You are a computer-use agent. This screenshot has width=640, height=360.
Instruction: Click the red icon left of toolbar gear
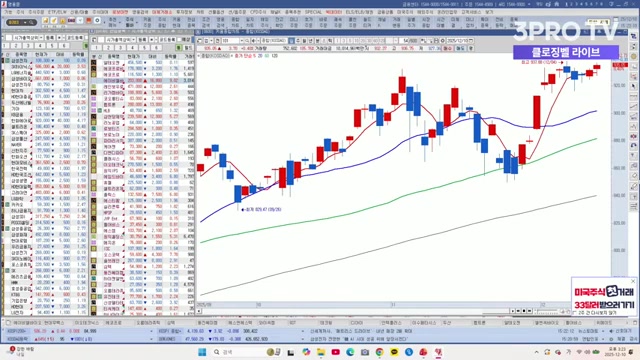pos(89,20)
